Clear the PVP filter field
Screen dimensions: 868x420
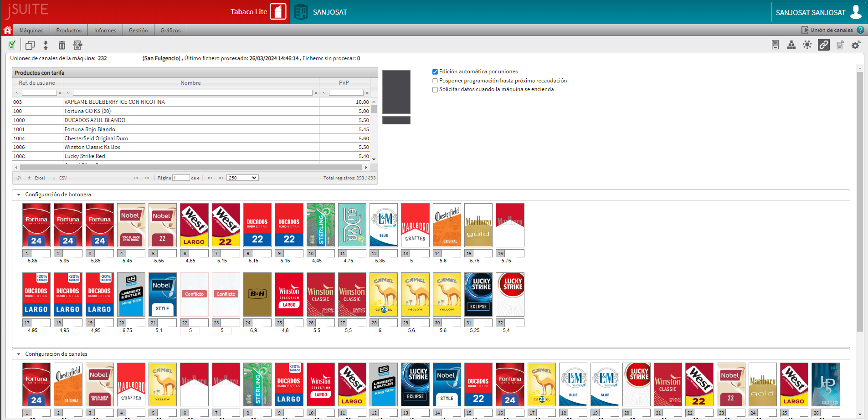point(367,93)
